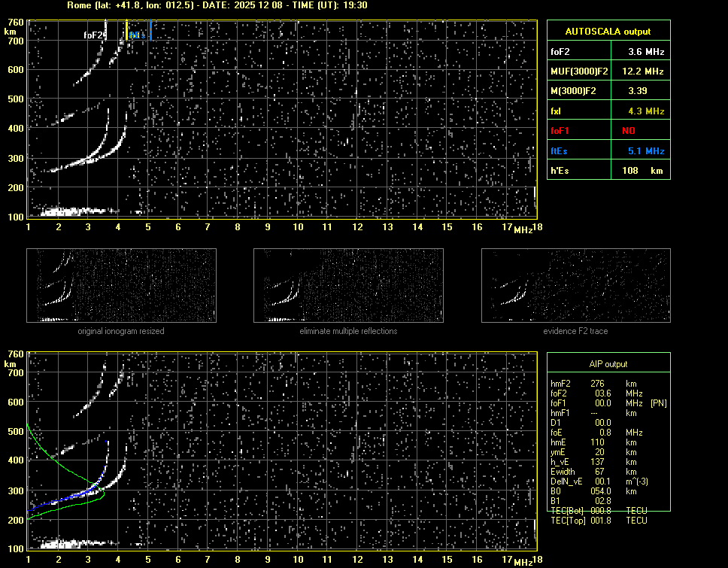
Task: Click the foF2 marker label on top ionogram
Action: 93,35
